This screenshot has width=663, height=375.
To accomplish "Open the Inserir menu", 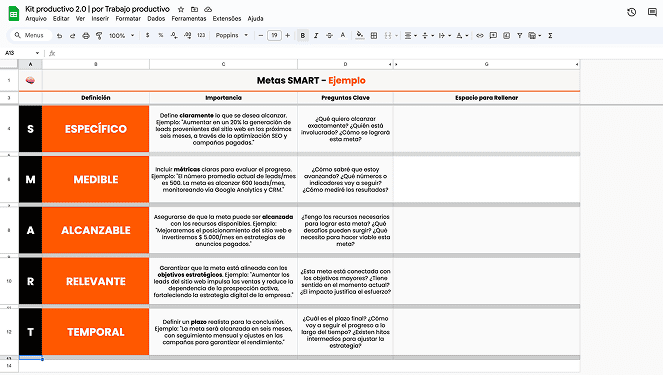I will (x=100, y=19).
